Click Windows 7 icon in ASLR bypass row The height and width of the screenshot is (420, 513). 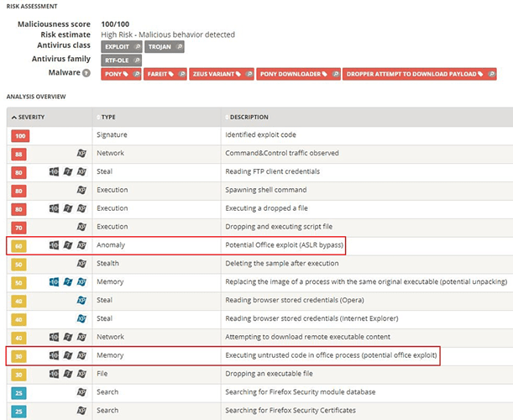(x=68, y=245)
